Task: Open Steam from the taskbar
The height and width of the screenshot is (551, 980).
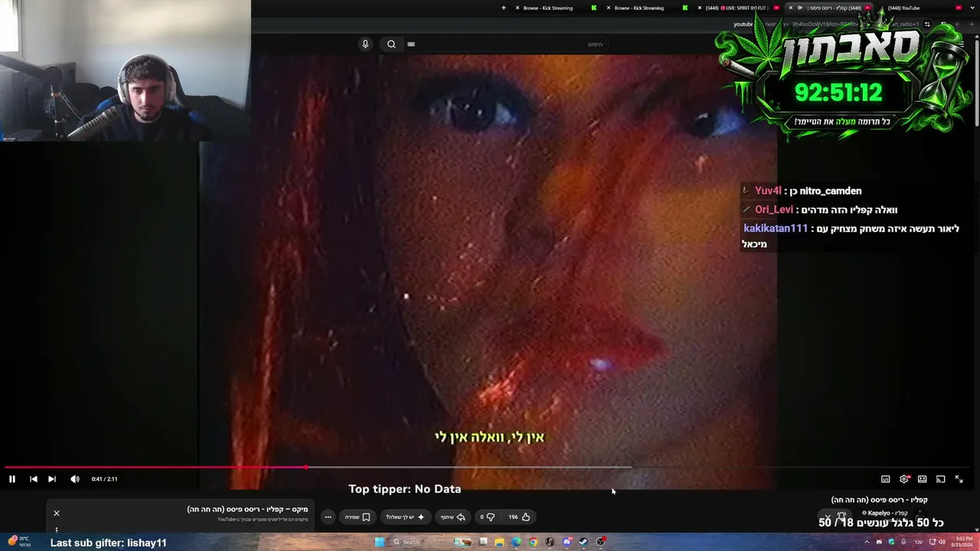Action: [583, 542]
